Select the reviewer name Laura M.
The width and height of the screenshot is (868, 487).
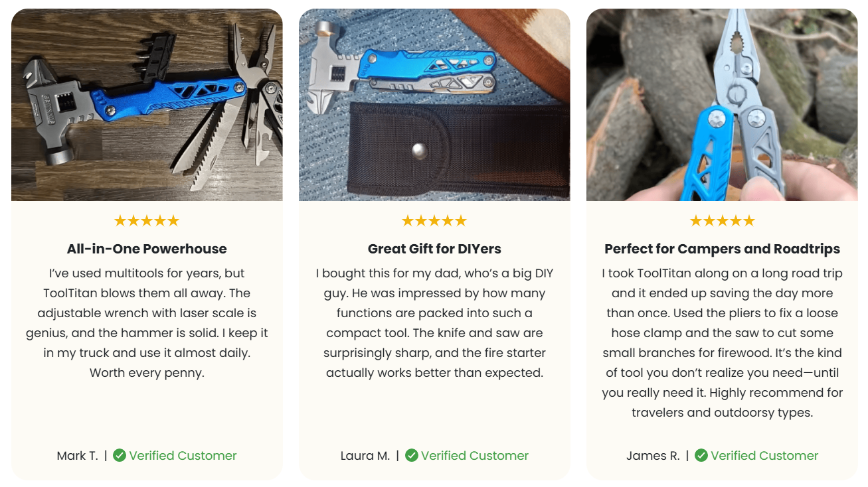pyautogui.click(x=365, y=456)
